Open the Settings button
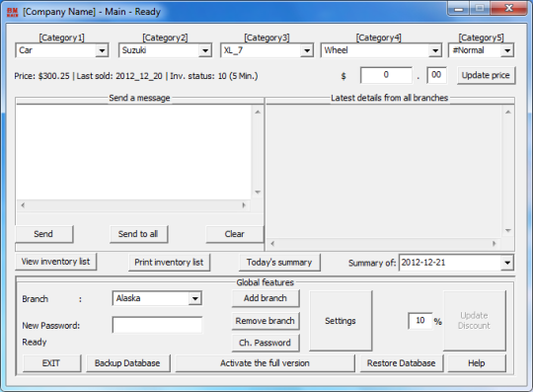Viewport: 533px width, 392px height. click(x=341, y=321)
